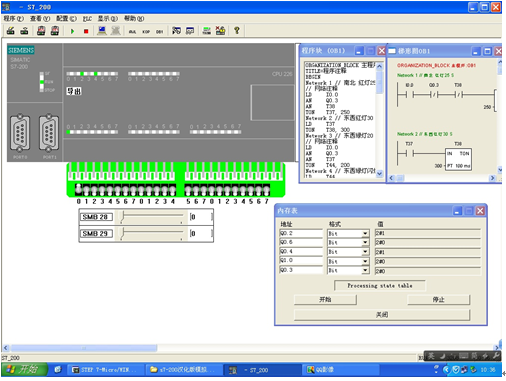The width and height of the screenshot is (506, 381).
Task: Open the format dropdown for address Q0.2
Action: pyautogui.click(x=366, y=233)
